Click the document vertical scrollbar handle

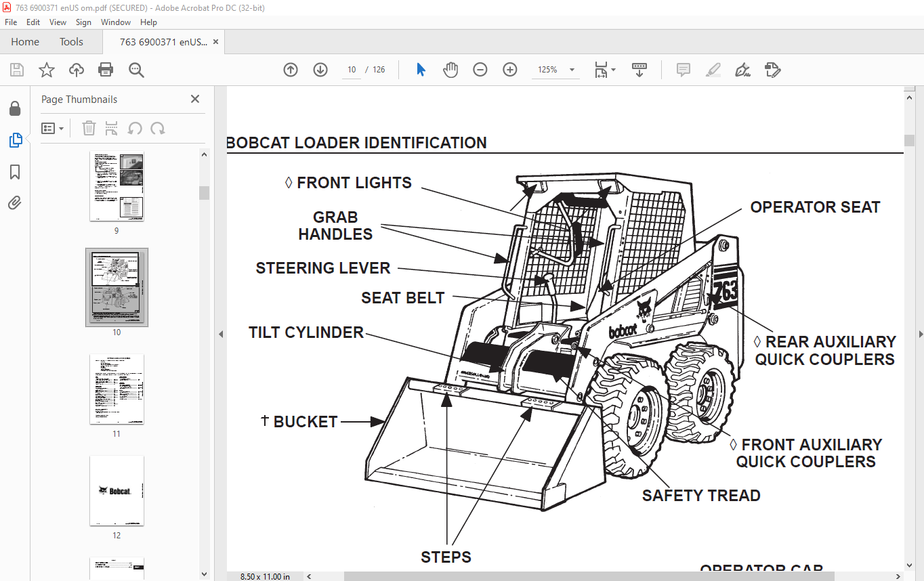pyautogui.click(x=909, y=140)
